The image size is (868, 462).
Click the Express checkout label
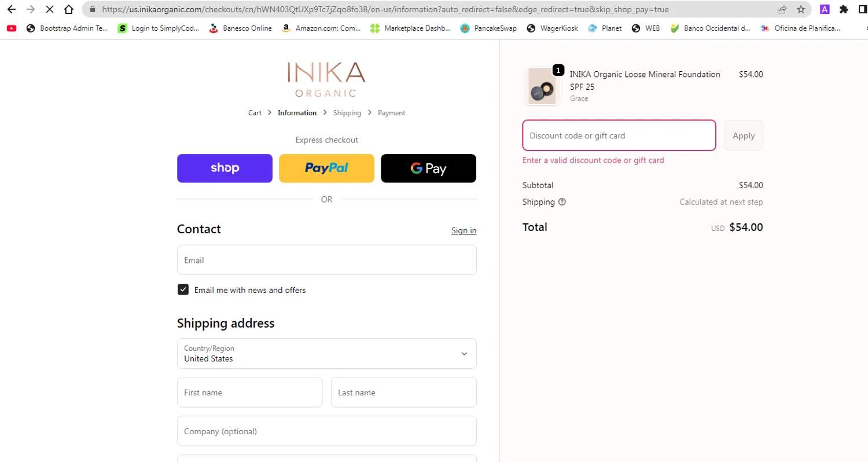tap(326, 140)
